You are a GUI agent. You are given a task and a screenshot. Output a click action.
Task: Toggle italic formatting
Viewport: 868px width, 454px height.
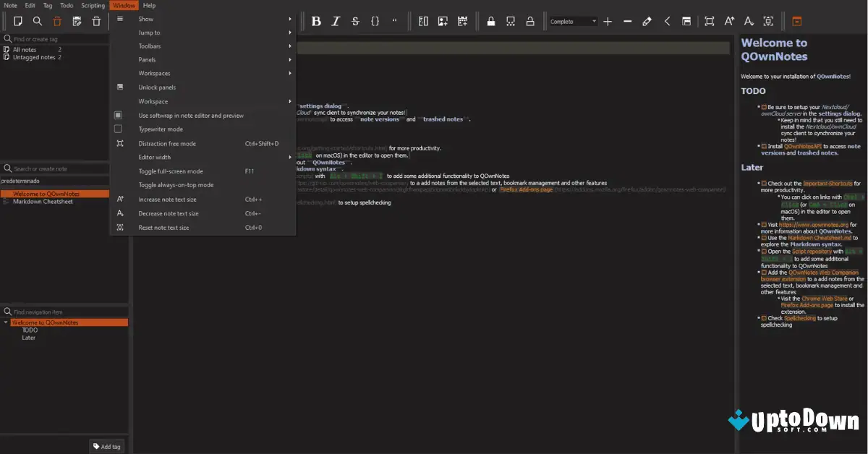click(336, 21)
